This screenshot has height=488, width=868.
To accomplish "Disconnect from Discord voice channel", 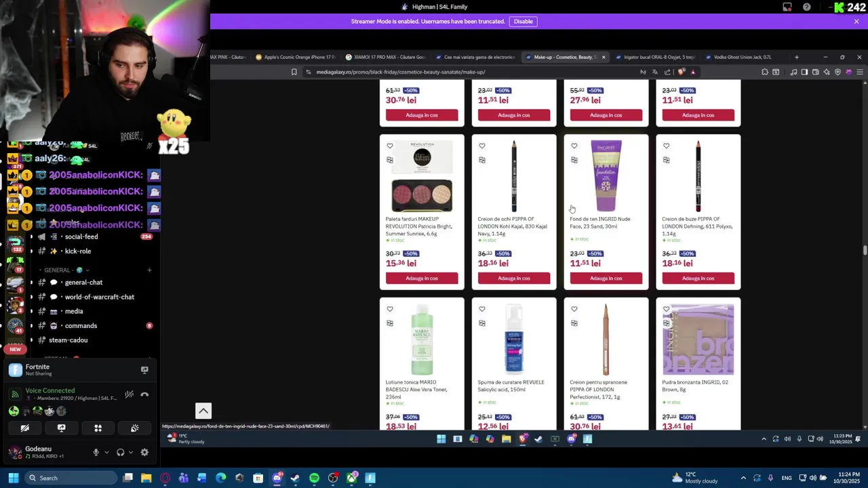I will tap(144, 394).
